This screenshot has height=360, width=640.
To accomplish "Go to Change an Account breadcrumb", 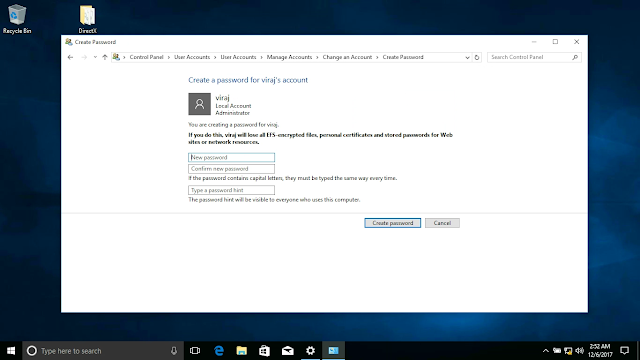I will (x=347, y=57).
